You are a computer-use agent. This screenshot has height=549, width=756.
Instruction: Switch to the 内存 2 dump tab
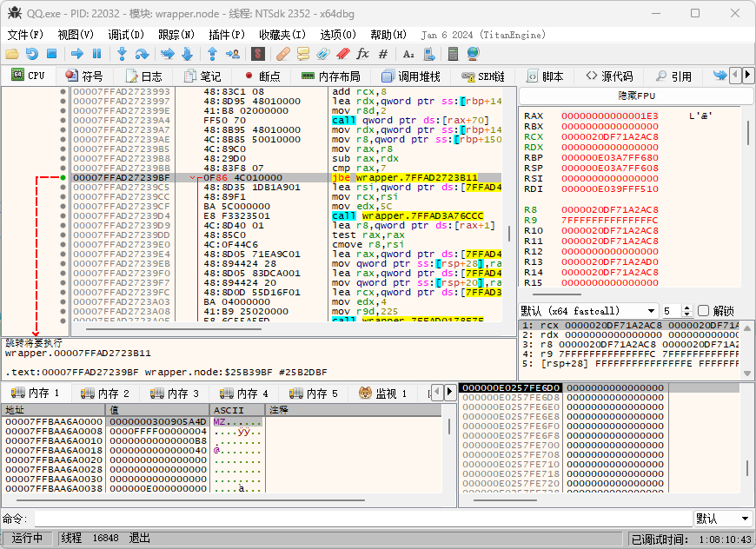(106, 394)
